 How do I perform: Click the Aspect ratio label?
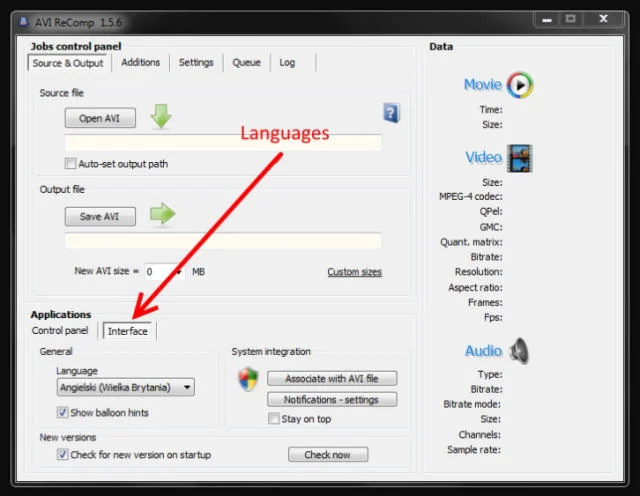point(475,287)
